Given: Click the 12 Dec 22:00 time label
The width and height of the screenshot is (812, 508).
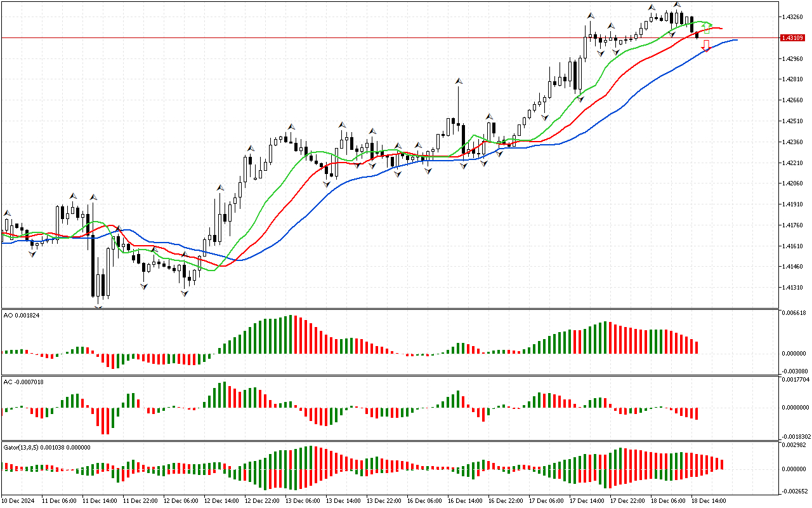Looking at the screenshot, I should (x=262, y=501).
